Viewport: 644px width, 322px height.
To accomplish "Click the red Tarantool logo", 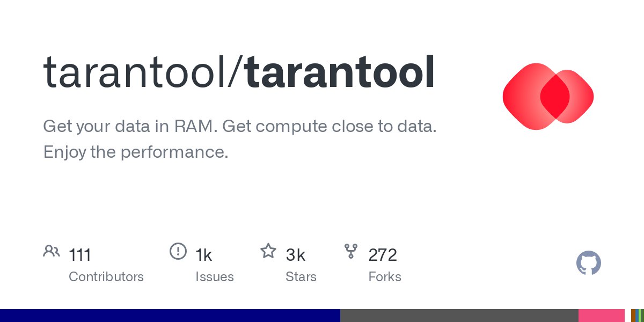I will pyautogui.click(x=548, y=97).
